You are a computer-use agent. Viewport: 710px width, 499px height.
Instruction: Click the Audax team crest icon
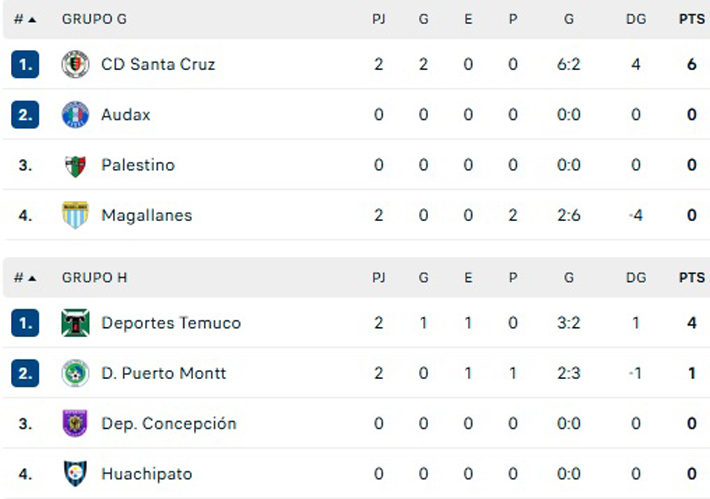coord(75,114)
